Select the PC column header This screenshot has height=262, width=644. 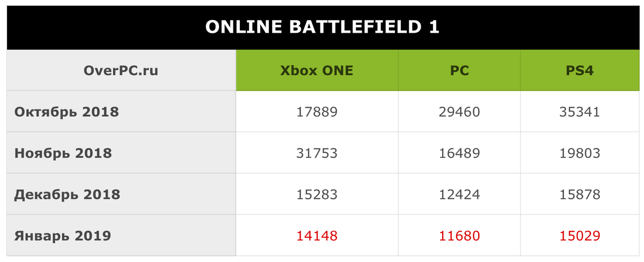point(459,71)
